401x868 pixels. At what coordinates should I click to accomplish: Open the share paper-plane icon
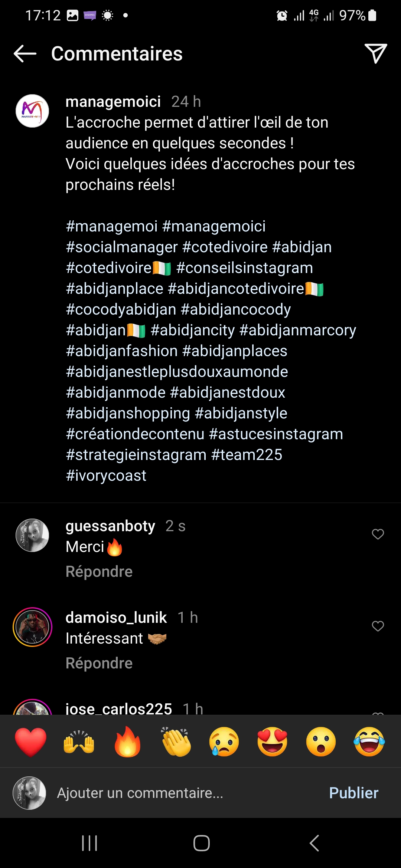pos(375,54)
